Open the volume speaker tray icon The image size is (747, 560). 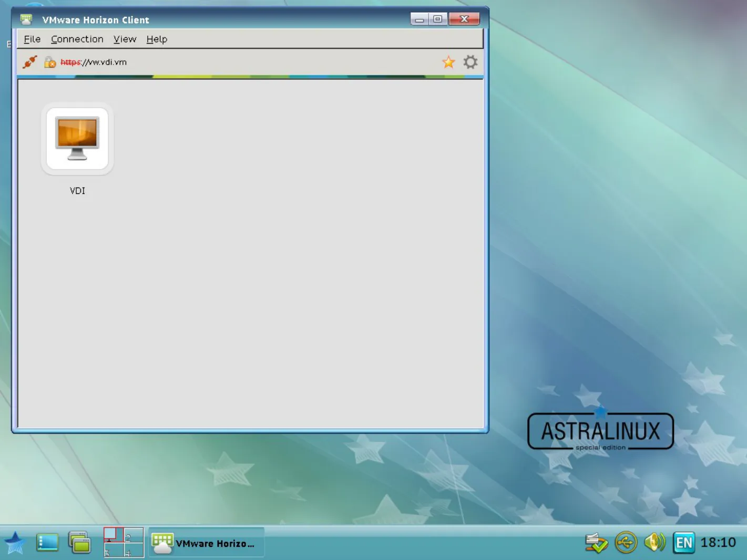tap(654, 543)
